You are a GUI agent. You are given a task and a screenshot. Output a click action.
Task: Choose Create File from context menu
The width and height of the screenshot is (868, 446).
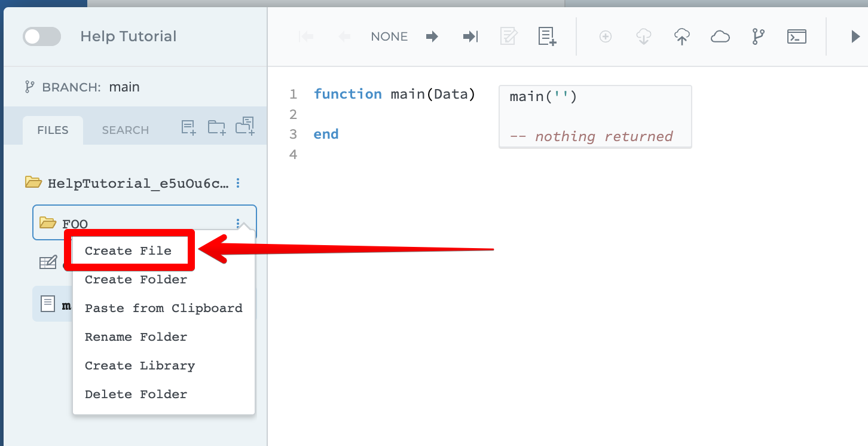pyautogui.click(x=128, y=251)
